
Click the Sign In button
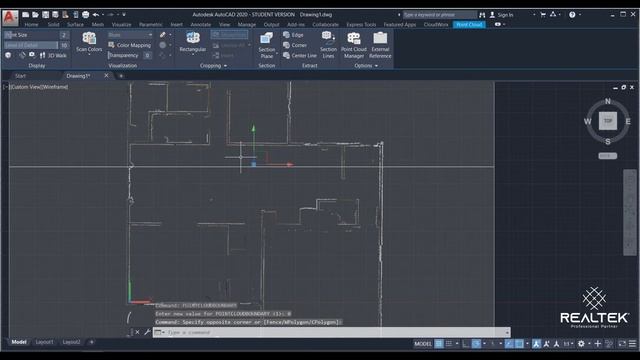[x=502, y=15]
